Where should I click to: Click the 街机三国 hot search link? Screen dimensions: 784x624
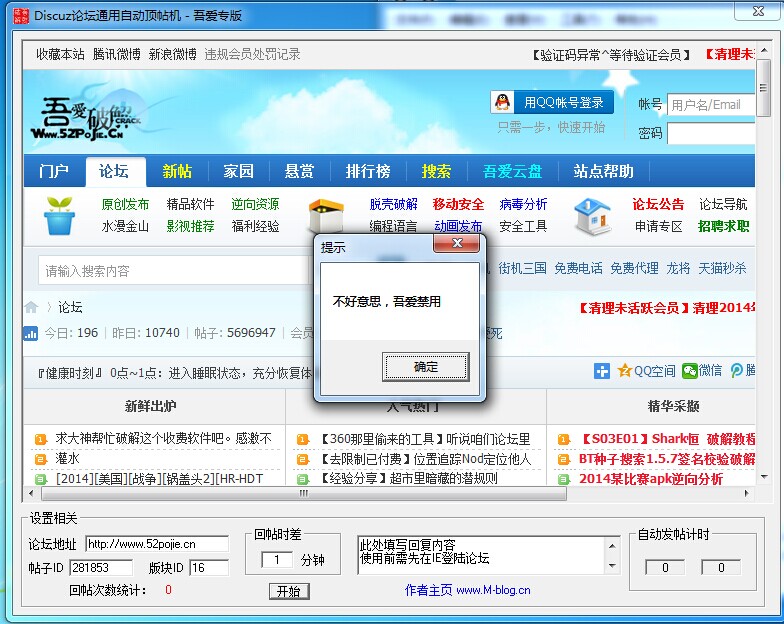(x=522, y=268)
